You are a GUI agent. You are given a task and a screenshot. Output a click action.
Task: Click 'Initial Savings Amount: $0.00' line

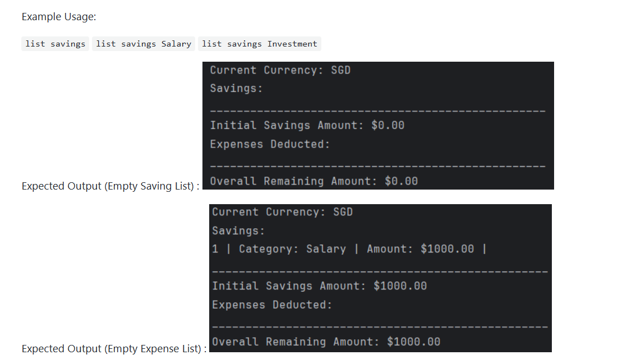(307, 126)
